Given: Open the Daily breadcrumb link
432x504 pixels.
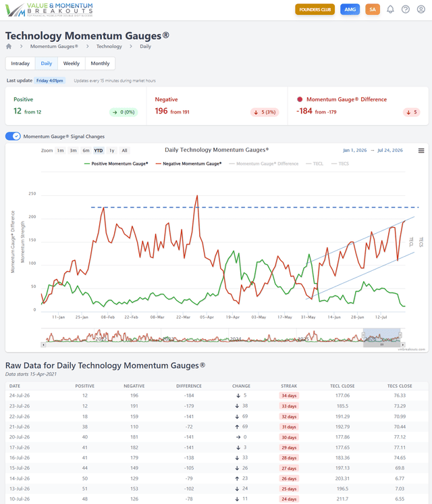Looking at the screenshot, I should coord(146,47).
